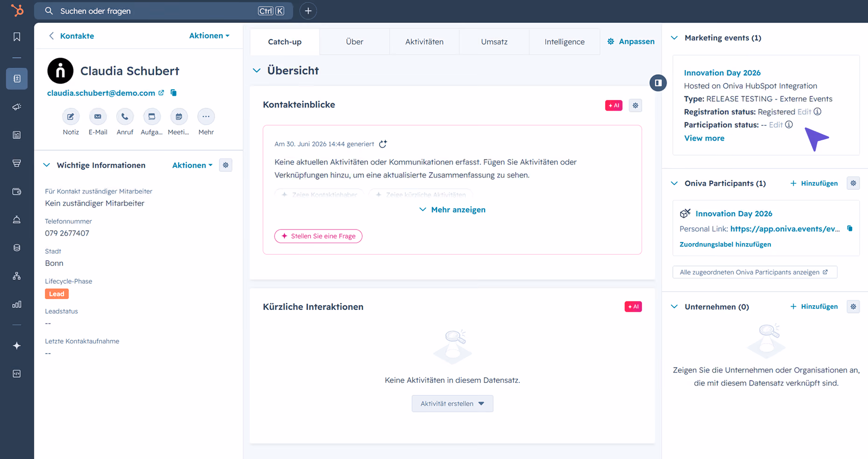Log a call with the Anruf icon
This screenshot has height=459, width=868.
coord(125,116)
